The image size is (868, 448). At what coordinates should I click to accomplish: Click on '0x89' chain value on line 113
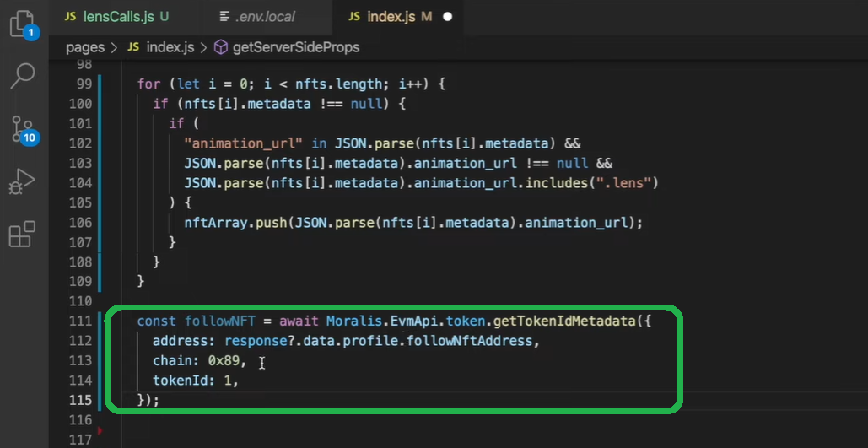[224, 361]
